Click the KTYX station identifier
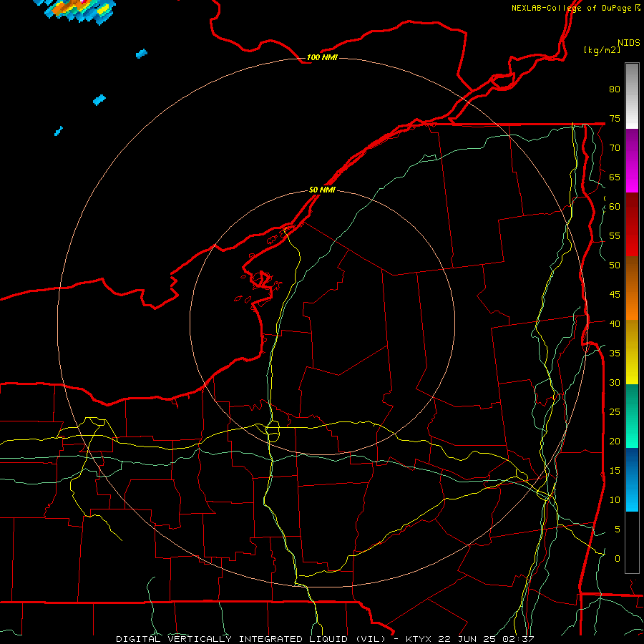The width and height of the screenshot is (644, 644). tap(421, 639)
